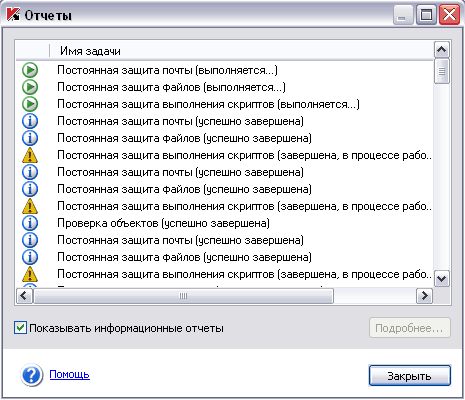Minimize the Отчеты window
This screenshot has height=400, width=465.
coord(403,15)
